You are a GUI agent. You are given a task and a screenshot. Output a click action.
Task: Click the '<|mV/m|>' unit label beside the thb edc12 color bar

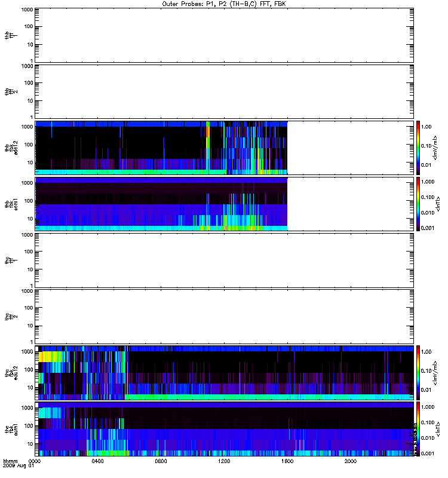[x=435, y=148]
